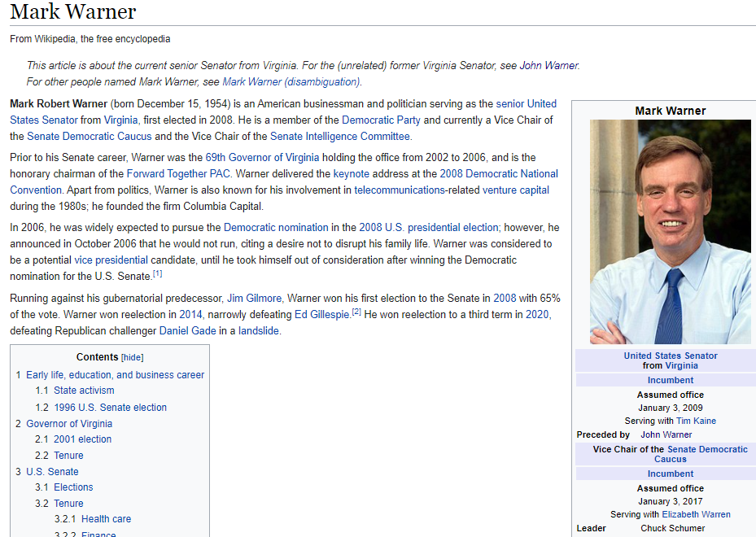The image size is (756, 537).
Task: Visit the Democratic Party article link
Action: (x=381, y=120)
